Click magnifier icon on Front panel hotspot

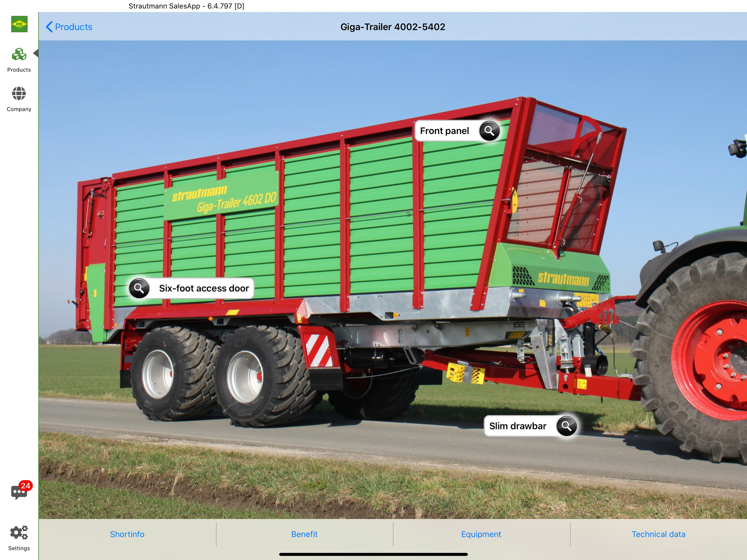pos(489,131)
